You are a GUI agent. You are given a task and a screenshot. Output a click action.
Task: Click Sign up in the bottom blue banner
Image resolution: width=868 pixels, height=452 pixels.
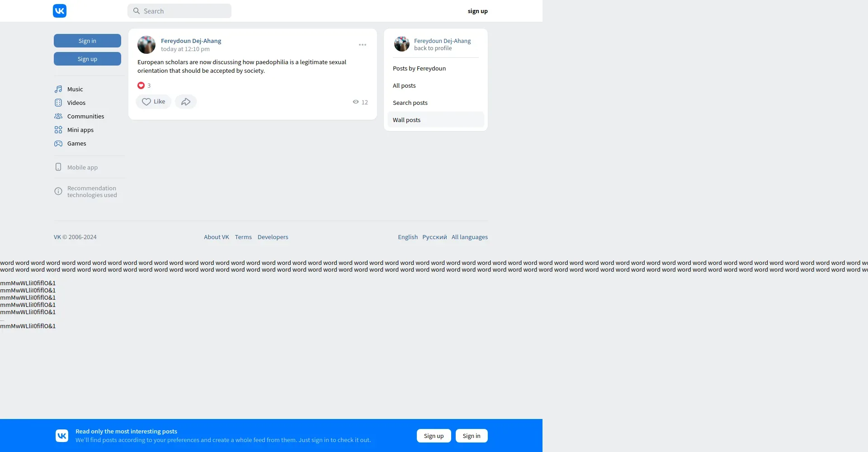434,436
